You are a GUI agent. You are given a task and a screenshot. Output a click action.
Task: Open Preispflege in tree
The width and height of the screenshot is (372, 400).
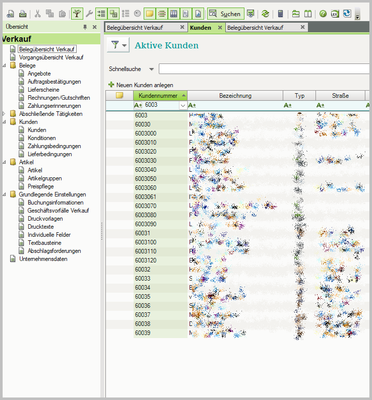click(41, 186)
